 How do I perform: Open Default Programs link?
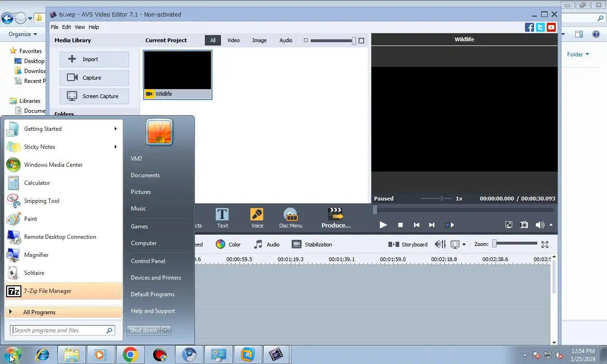153,294
